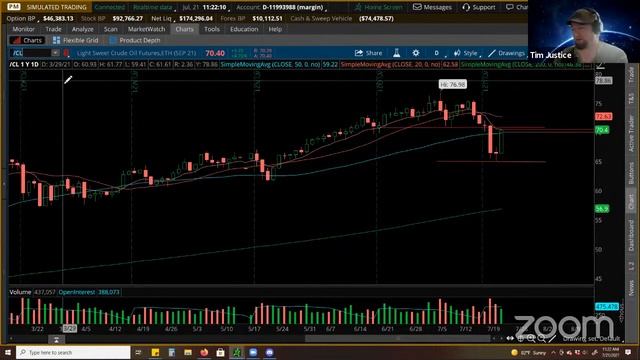Click the red symbol link color icon
This screenshot has height=360, width=640.
click(x=66, y=53)
